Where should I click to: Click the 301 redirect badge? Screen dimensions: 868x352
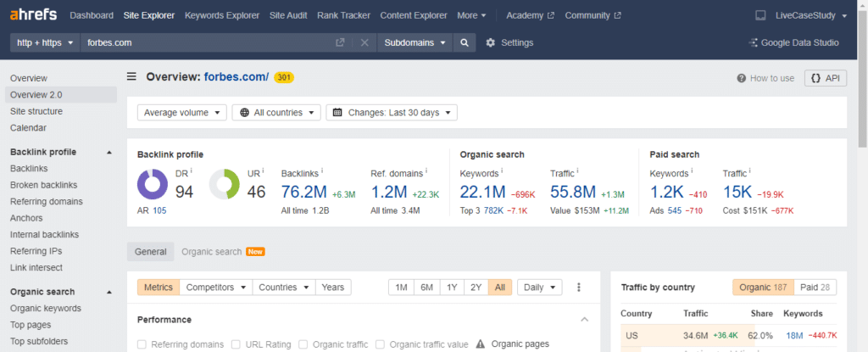[284, 77]
